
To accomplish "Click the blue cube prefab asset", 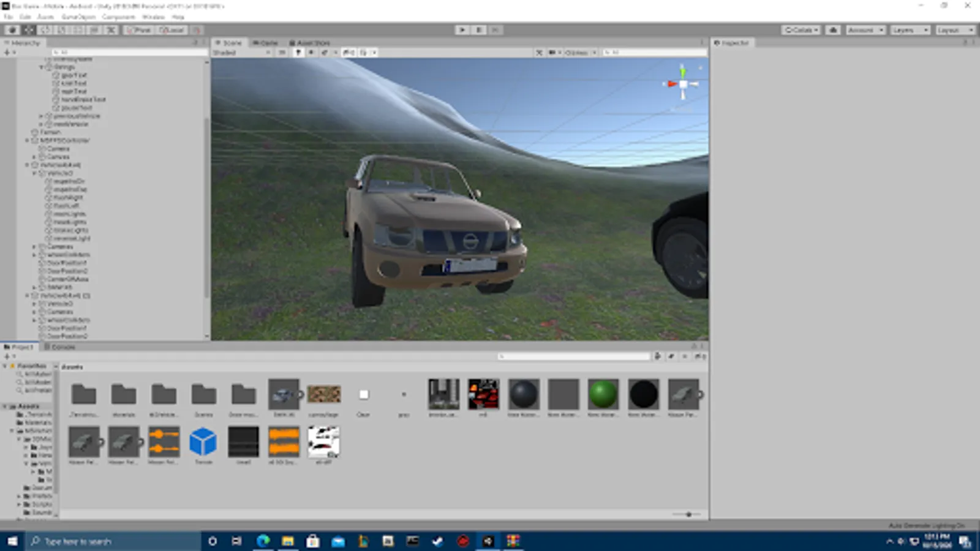I will click(203, 442).
